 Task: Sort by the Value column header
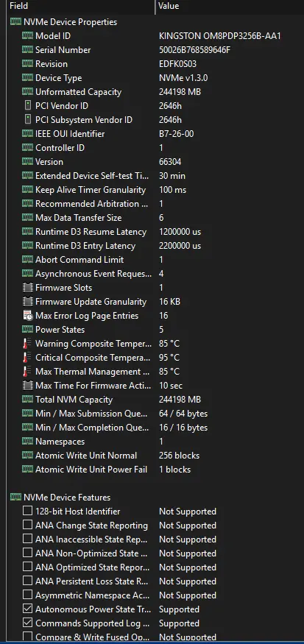click(230, 7)
